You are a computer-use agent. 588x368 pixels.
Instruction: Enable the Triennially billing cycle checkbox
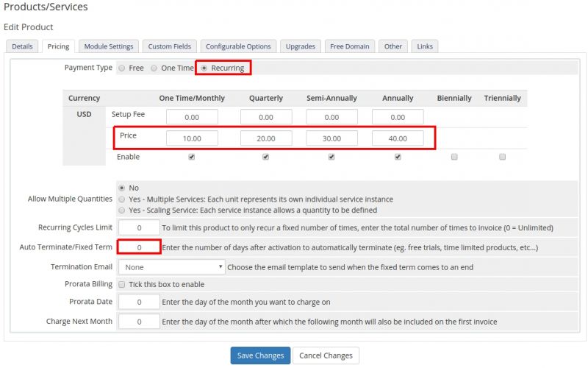pyautogui.click(x=502, y=157)
